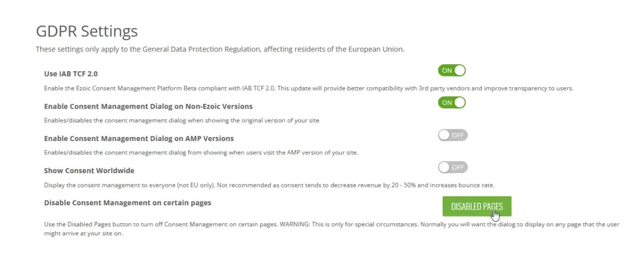Click the original version of your site description
This screenshot has height=261, width=644.
(181, 121)
